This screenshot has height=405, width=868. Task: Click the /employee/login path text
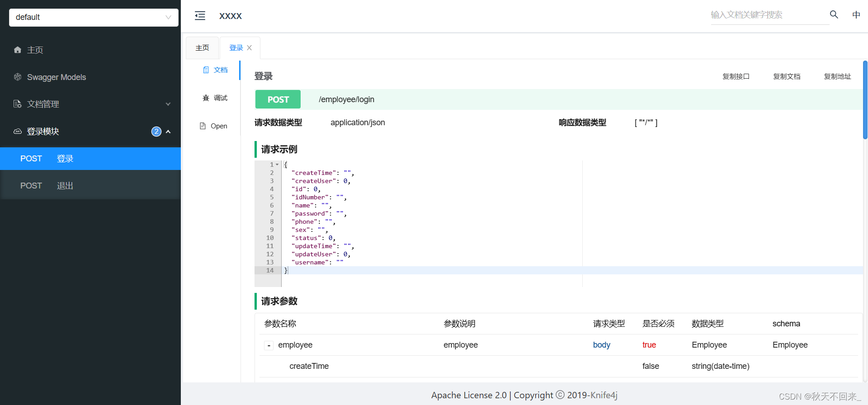(346, 99)
